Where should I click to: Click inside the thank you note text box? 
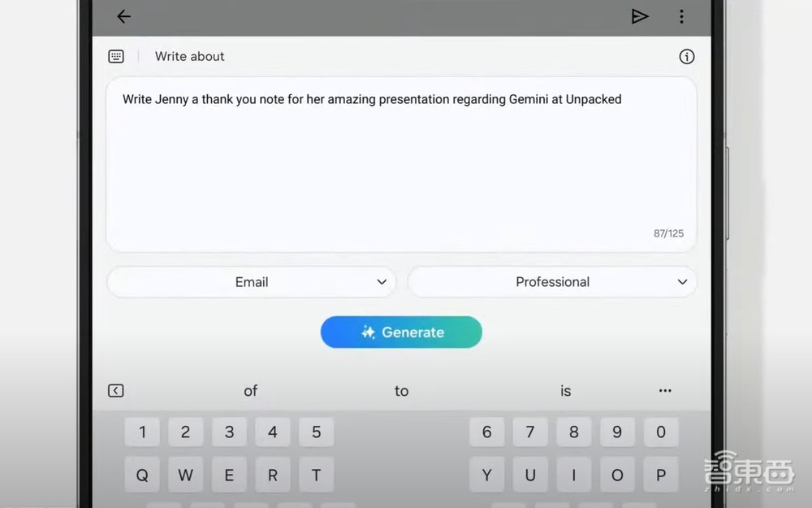click(401, 163)
